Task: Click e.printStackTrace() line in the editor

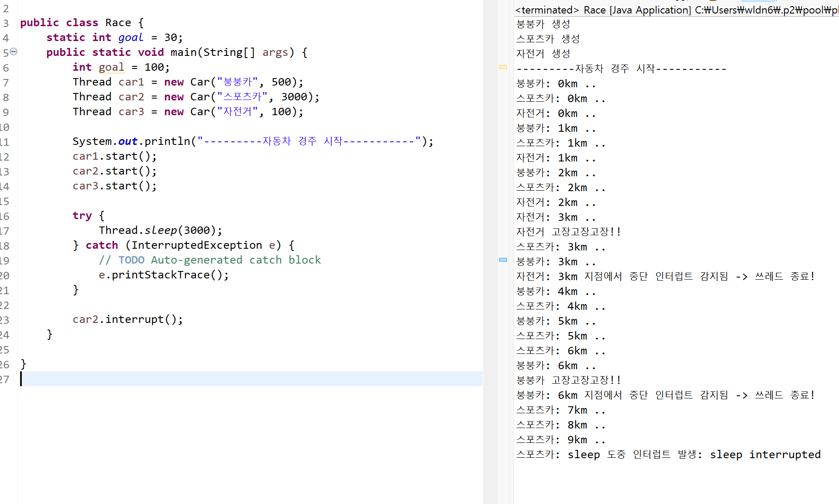Action: (x=163, y=275)
